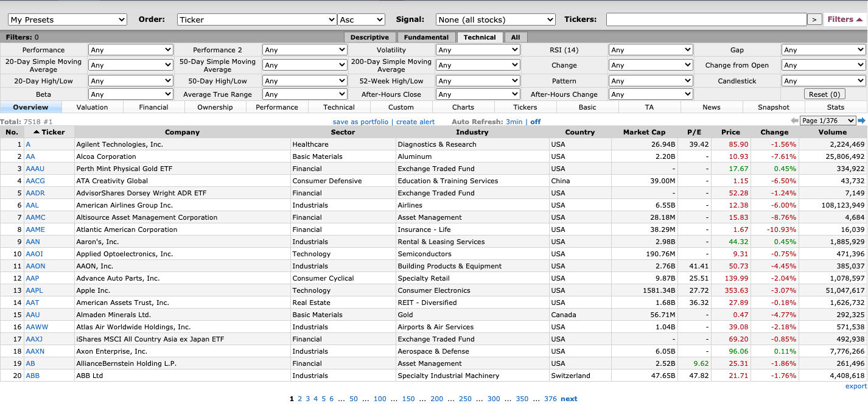
Task: Click save as portfolio link
Action: [360, 122]
